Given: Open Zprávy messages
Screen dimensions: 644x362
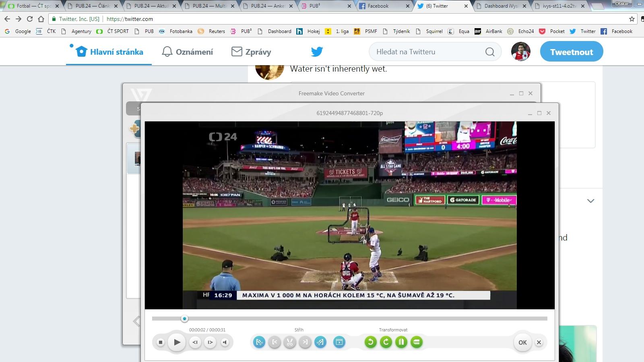Looking at the screenshot, I should [251, 52].
